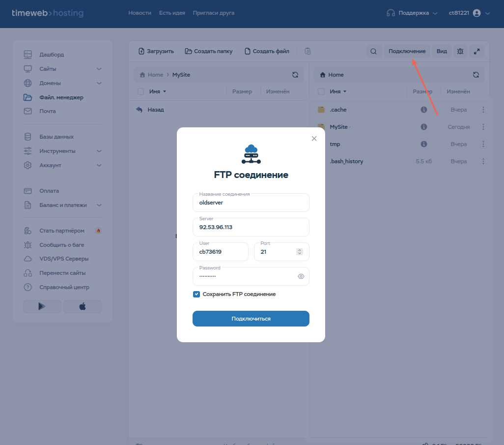Toggle fullscreen expand icon
Image resolution: width=504 pixels, height=445 pixels.
(476, 51)
